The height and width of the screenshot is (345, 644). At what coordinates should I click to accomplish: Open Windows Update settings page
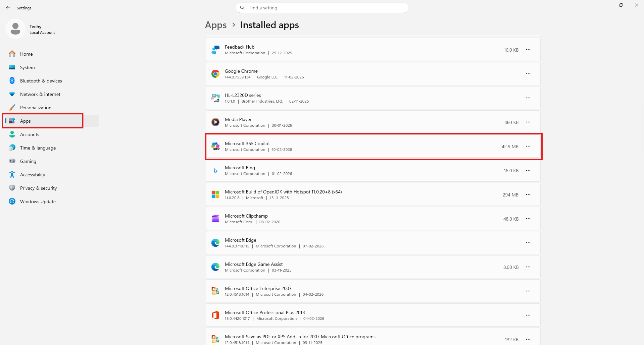[x=38, y=202]
